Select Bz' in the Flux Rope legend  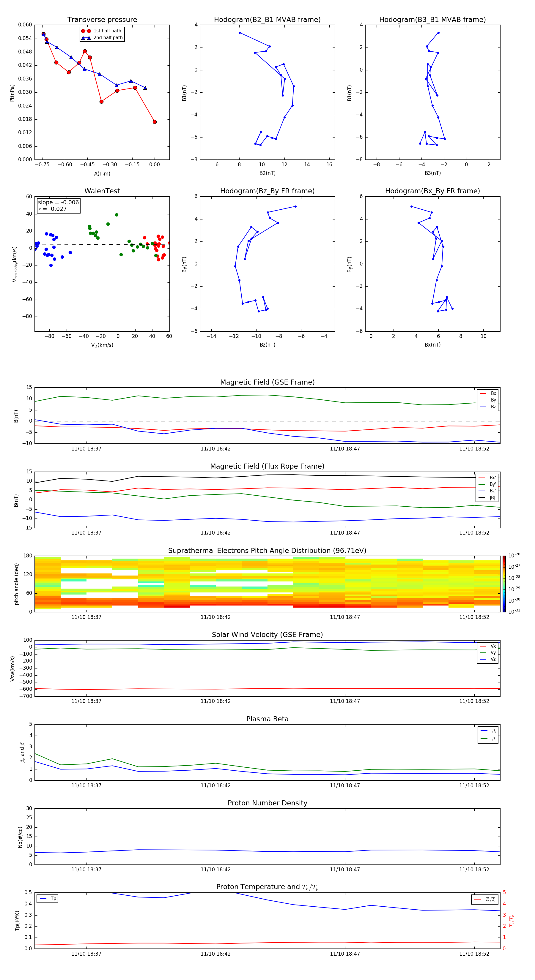pos(487,491)
